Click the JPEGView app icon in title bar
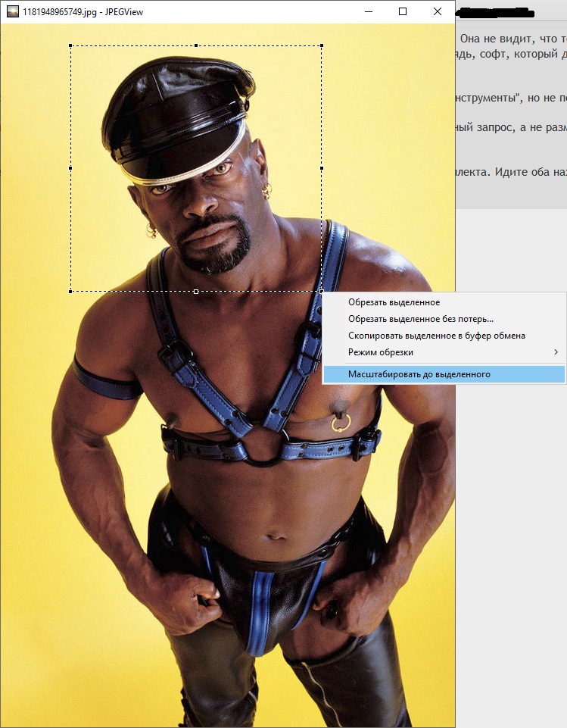 coord(13,11)
